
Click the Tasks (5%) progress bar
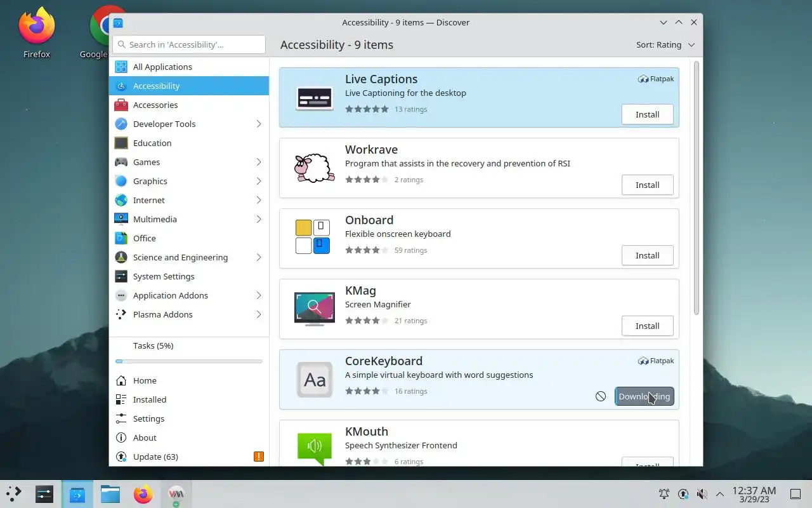[189, 361]
